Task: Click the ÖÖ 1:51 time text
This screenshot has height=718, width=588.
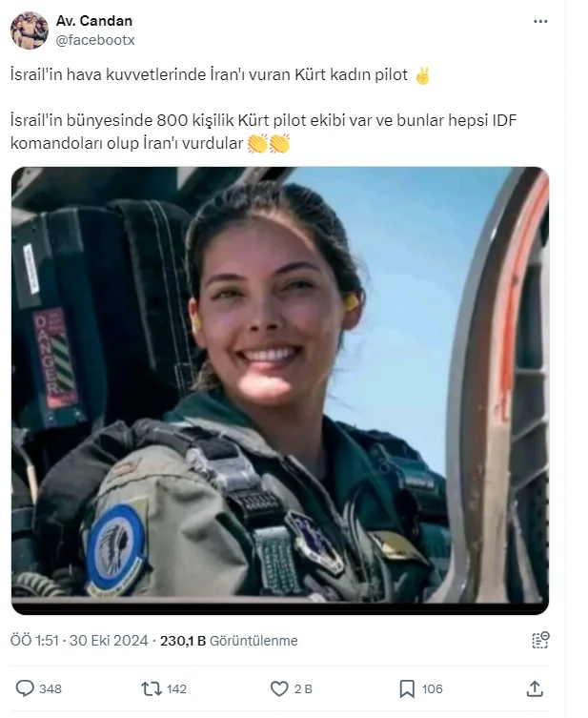Action: coord(34,640)
